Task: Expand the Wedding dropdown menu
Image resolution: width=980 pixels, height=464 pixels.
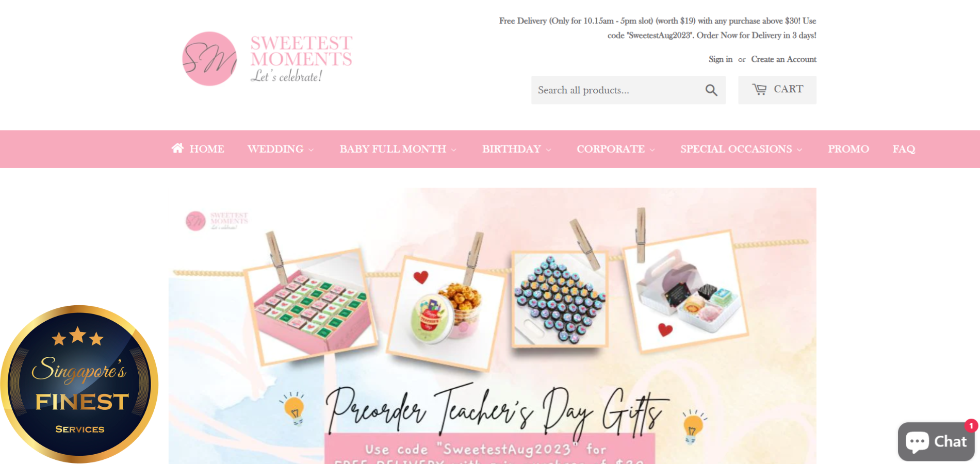Action: coord(281,149)
